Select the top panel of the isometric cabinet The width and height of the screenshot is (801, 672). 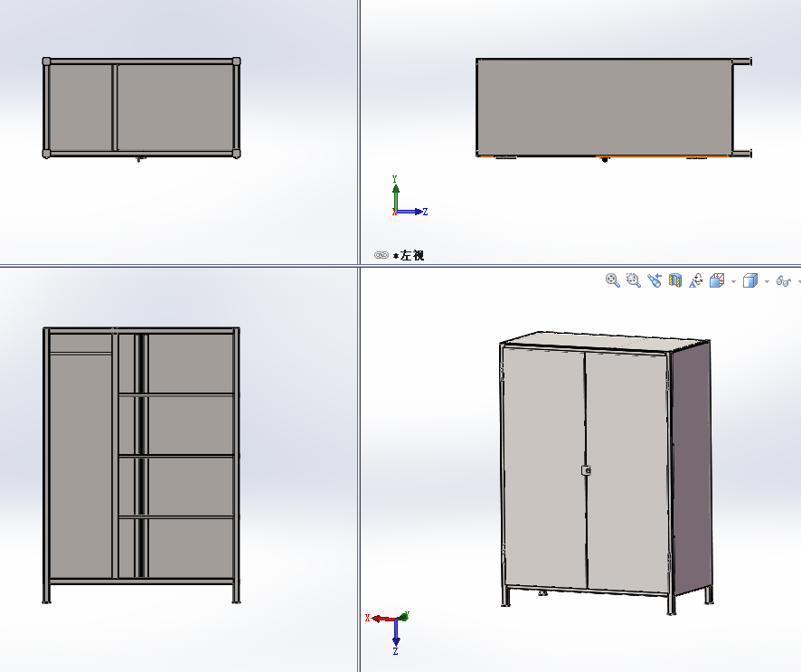605,342
